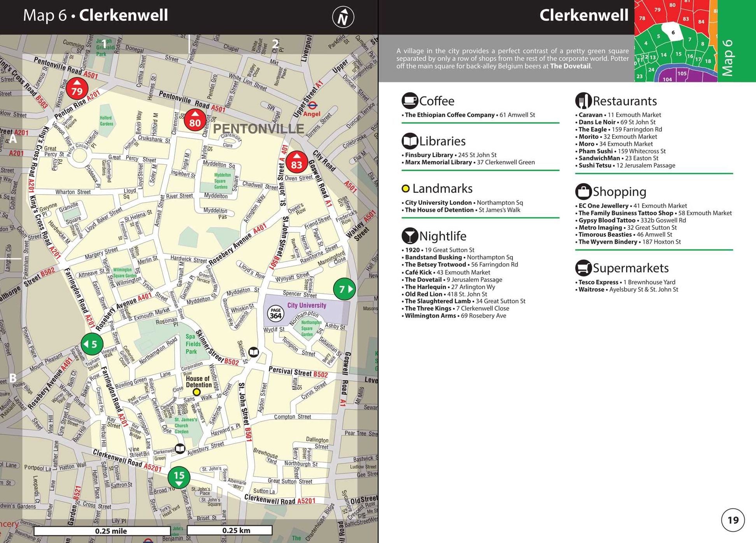
Task: Click page number 19 circle
Action: pyautogui.click(x=733, y=520)
